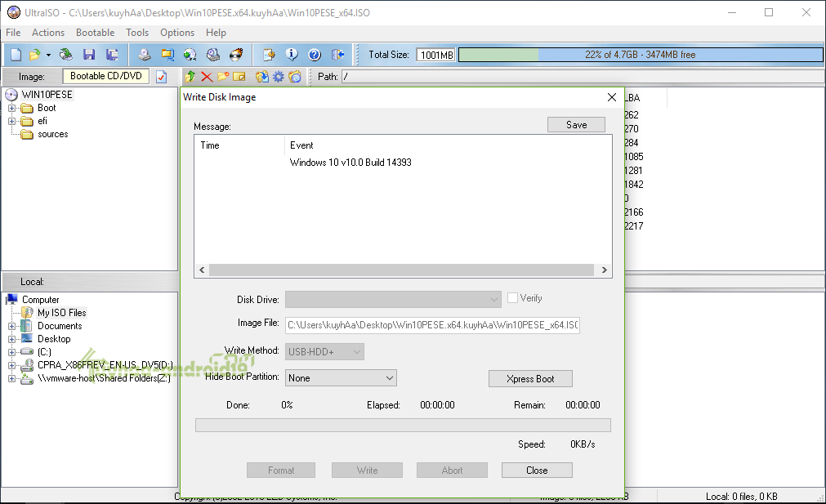Open the Help menu
Viewport: 826px width, 504px height.
point(216,33)
